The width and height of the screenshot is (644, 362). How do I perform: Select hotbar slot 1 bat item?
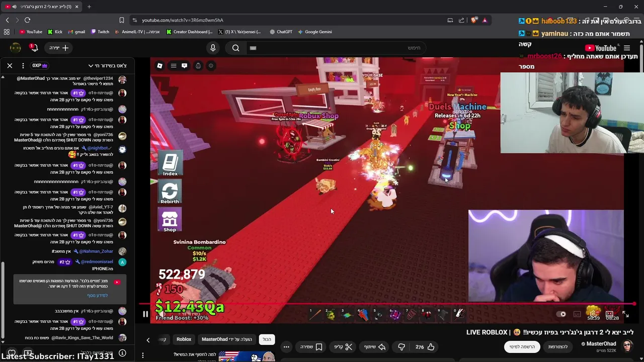(315, 314)
